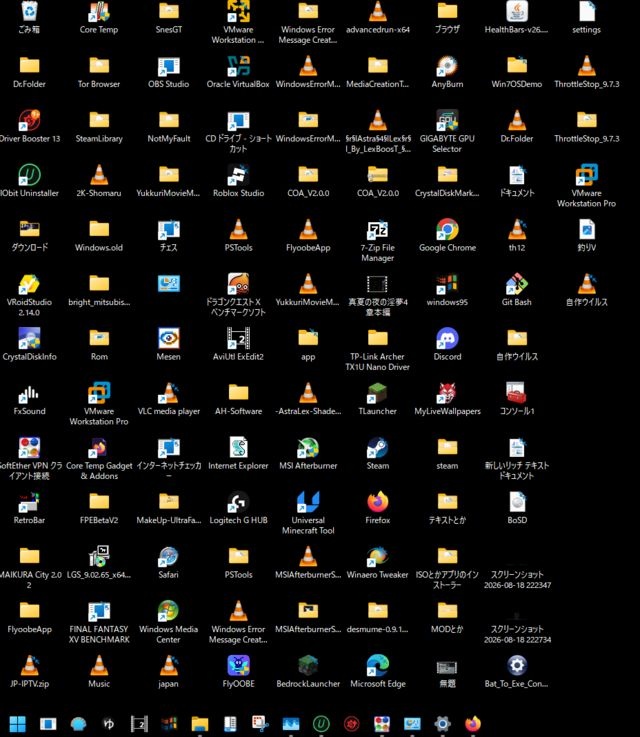Launch VLC media player shortcut
640x737 pixels.
(x=169, y=393)
